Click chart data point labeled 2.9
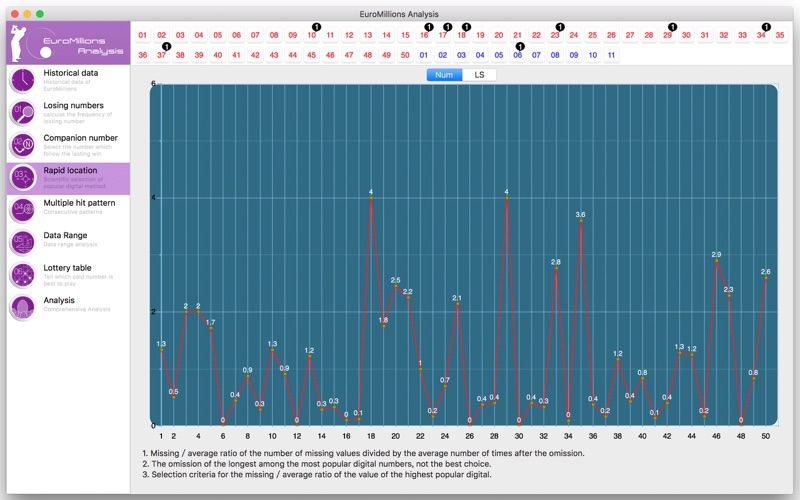 [716, 261]
